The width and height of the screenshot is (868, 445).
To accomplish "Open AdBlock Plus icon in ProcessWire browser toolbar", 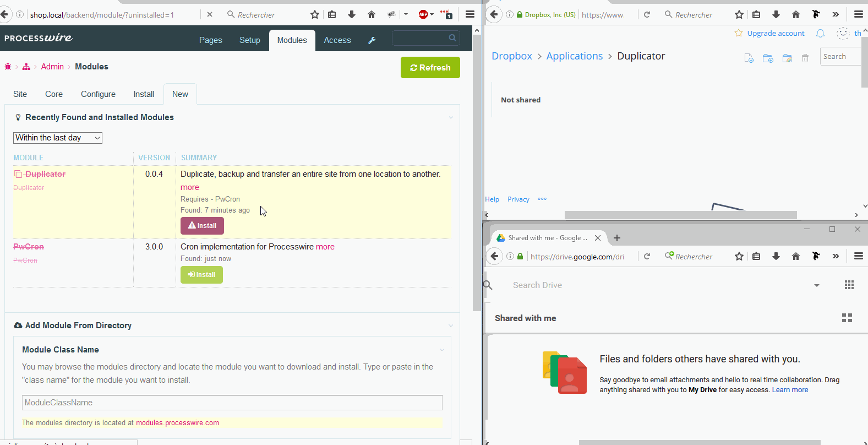I will [423, 14].
